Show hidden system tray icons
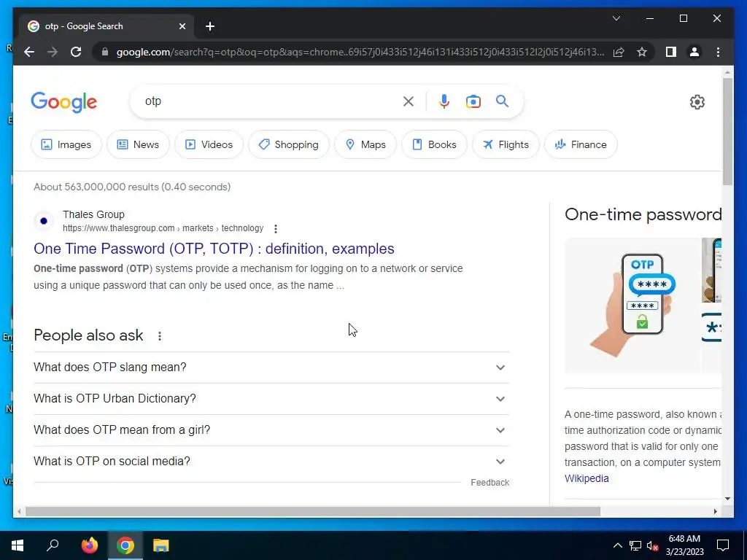 [x=617, y=545]
